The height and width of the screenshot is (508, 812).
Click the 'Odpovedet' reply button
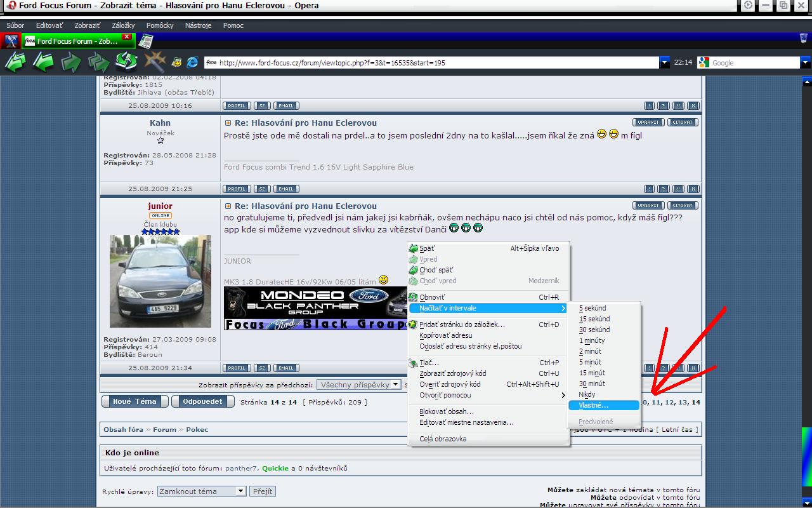click(203, 401)
